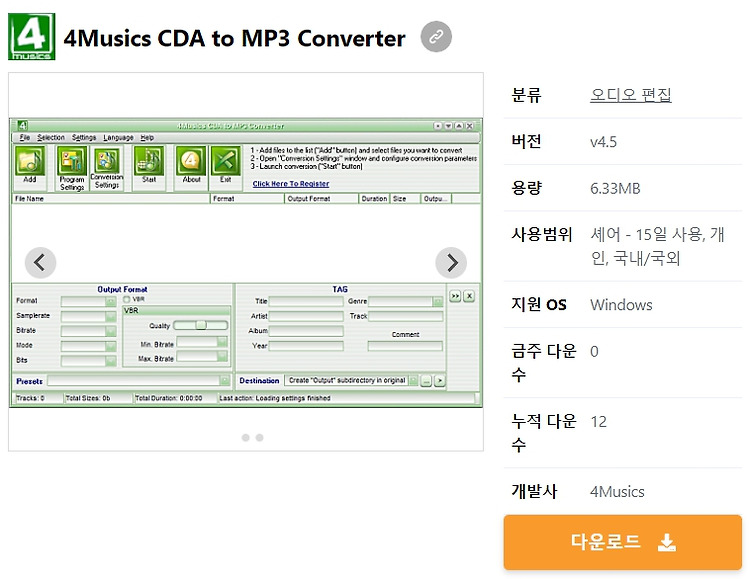This screenshot has height=579, width=750.
Task: Click the Comment tag input field
Action: tap(406, 346)
